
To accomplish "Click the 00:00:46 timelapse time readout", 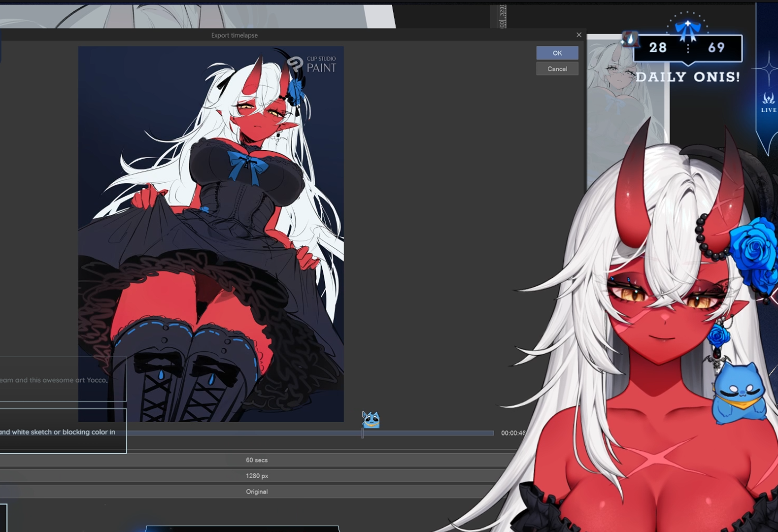I will (x=513, y=433).
